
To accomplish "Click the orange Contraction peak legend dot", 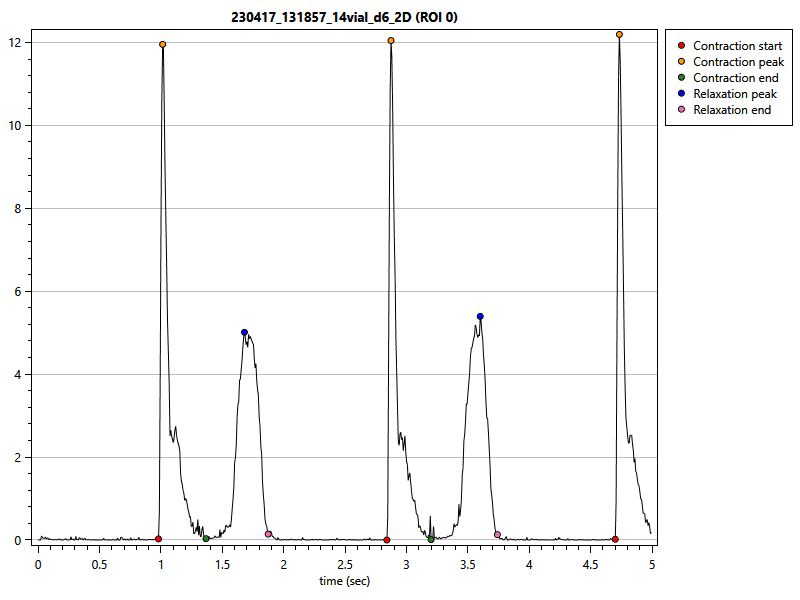I will pyautogui.click(x=681, y=62).
